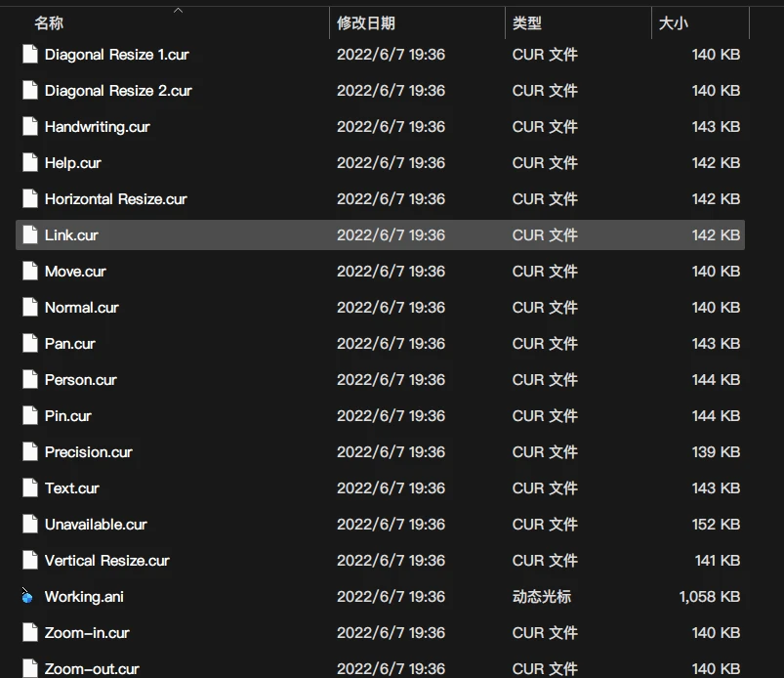
Task: Click the Normal.cur file name
Action: coord(81,307)
